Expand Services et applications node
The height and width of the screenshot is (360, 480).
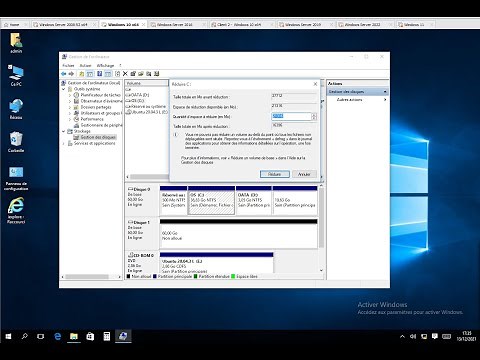(64, 143)
